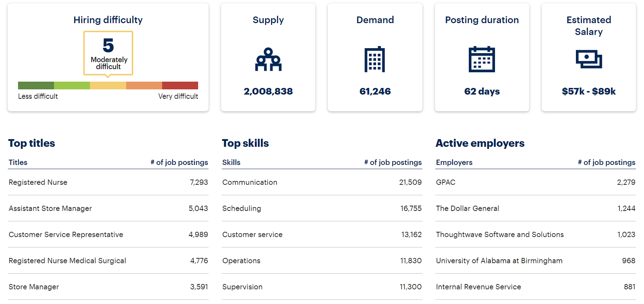Select the Assistant Store Manager title
Image resolution: width=644 pixels, height=304 pixels.
click(x=50, y=208)
